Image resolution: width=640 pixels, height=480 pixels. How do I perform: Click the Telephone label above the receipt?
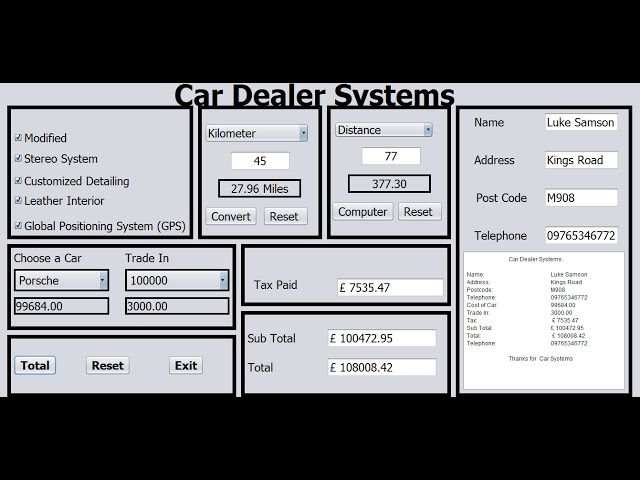pyautogui.click(x=500, y=236)
